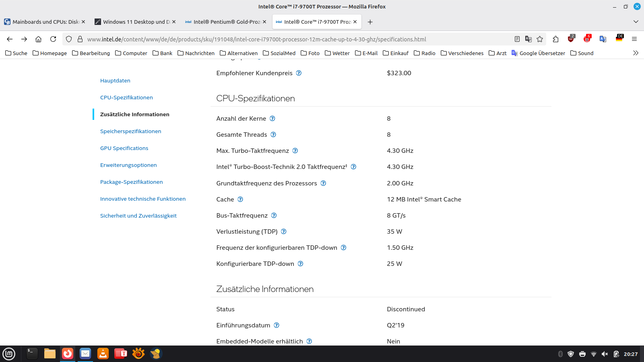Show help for Einführungsdatum
The width and height of the screenshot is (644, 362).
point(277,325)
